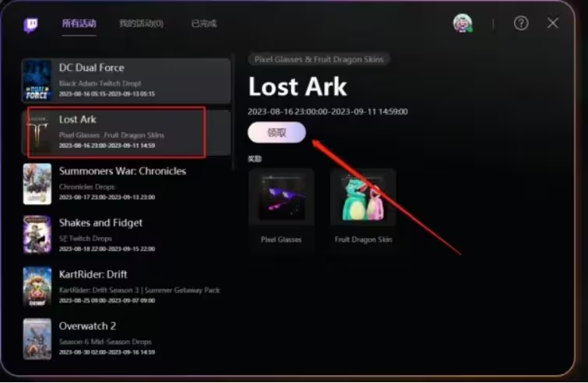Screen dimensions: 588x383
Task: Click the KartRider: Drift cover icon
Action: (37, 287)
